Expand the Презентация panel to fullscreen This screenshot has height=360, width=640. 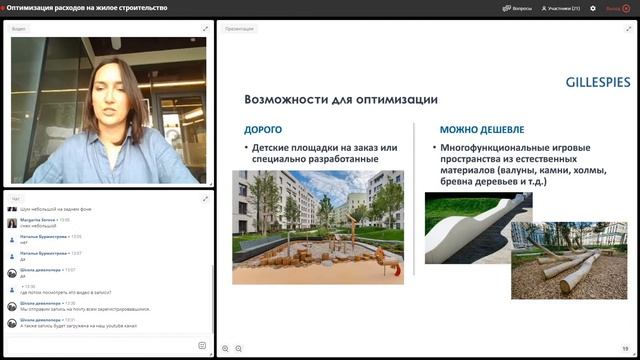[x=629, y=29]
